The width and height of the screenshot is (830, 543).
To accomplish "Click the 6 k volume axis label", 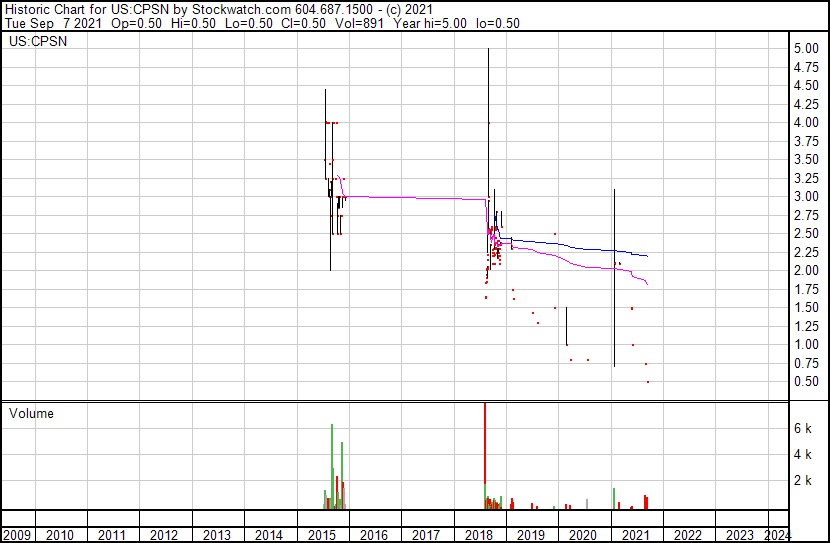I will pyautogui.click(x=802, y=429).
